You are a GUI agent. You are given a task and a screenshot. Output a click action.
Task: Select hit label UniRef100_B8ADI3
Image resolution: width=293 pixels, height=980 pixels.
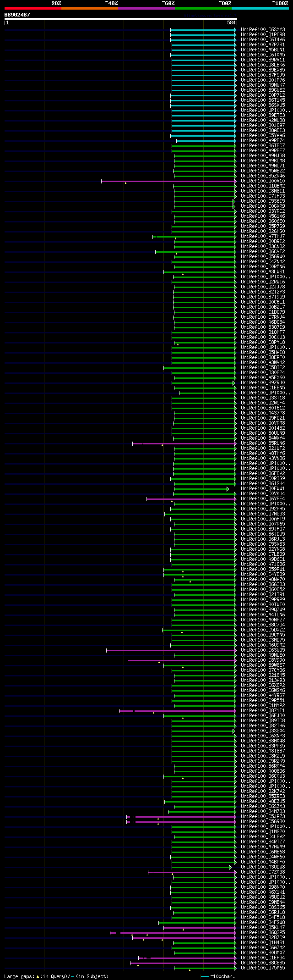pos(263,130)
